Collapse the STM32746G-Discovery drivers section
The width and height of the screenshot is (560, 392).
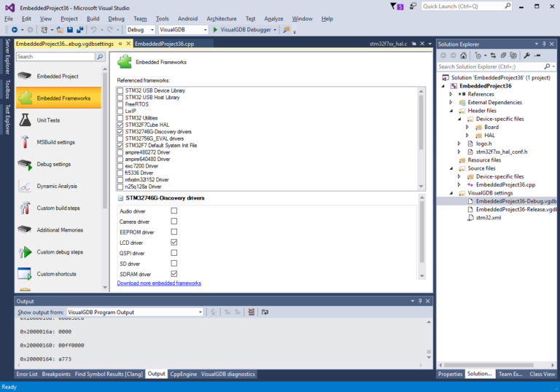click(x=120, y=198)
